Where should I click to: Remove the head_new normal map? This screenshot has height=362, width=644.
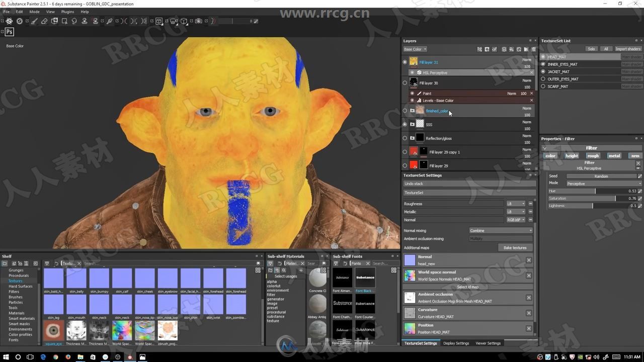(x=529, y=260)
